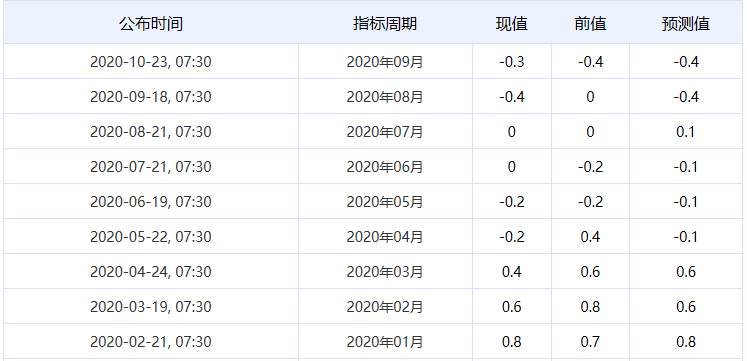
Task: Select the 现值 0.6 in the 2020年02月 row
Action: click(512, 307)
